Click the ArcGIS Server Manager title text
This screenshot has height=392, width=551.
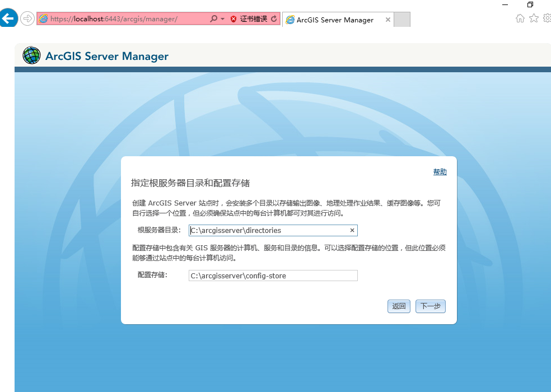point(107,56)
